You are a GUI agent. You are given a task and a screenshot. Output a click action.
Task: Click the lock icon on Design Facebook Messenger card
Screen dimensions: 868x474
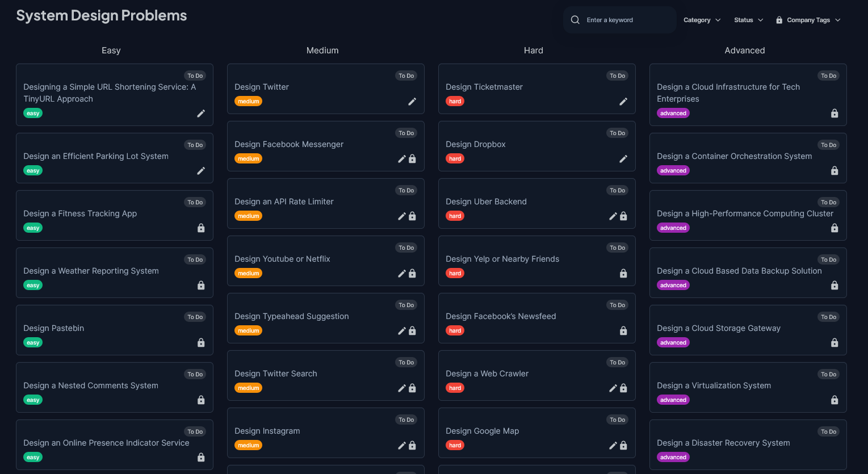click(412, 159)
